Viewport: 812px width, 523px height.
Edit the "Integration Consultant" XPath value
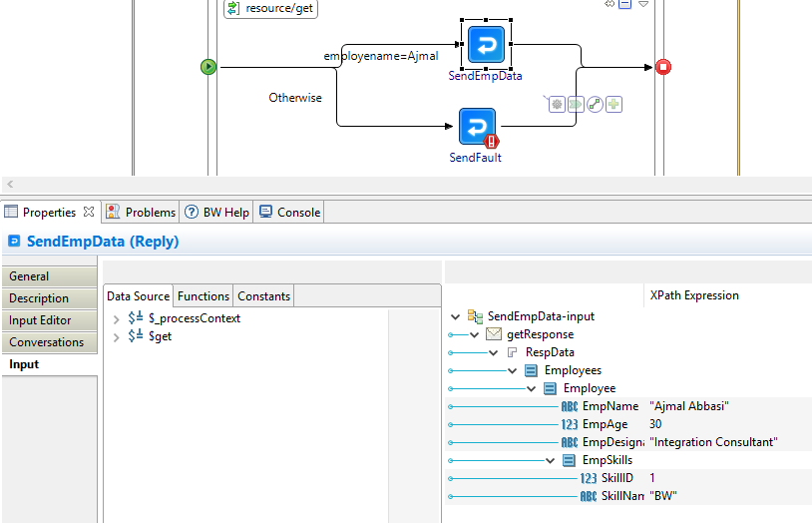coord(713,442)
